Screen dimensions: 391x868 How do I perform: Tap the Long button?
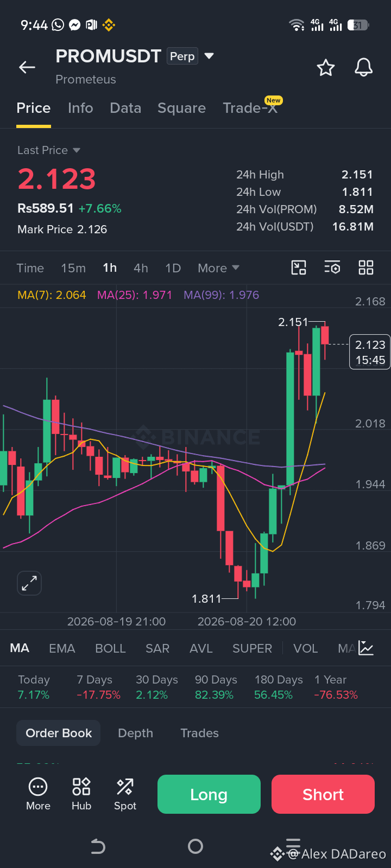(x=209, y=794)
